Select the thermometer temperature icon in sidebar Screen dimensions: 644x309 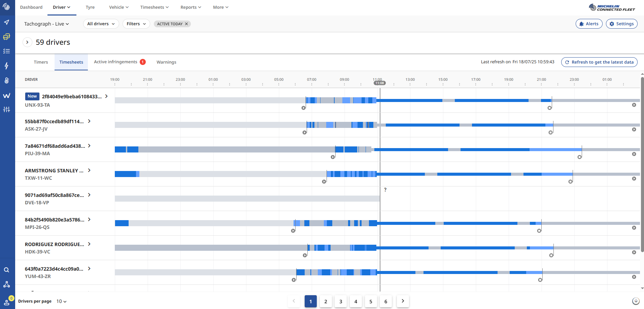[x=7, y=80]
